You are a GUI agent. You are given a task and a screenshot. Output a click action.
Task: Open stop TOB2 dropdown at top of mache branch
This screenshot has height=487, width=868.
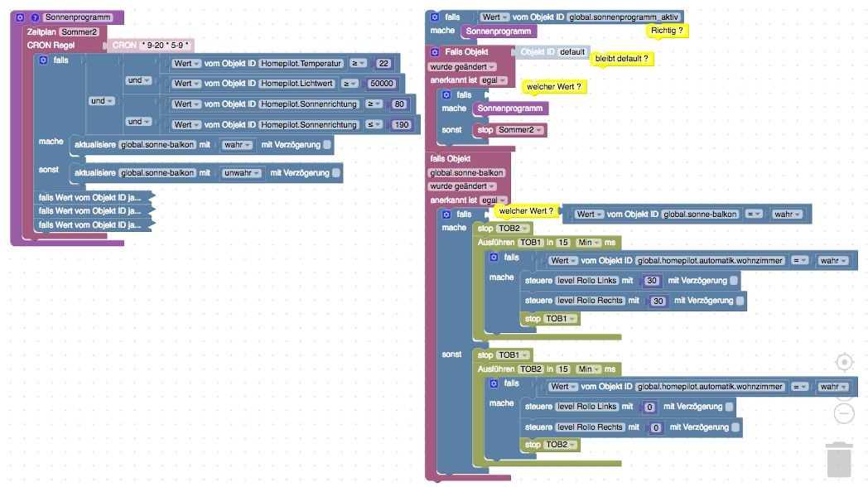(x=514, y=229)
